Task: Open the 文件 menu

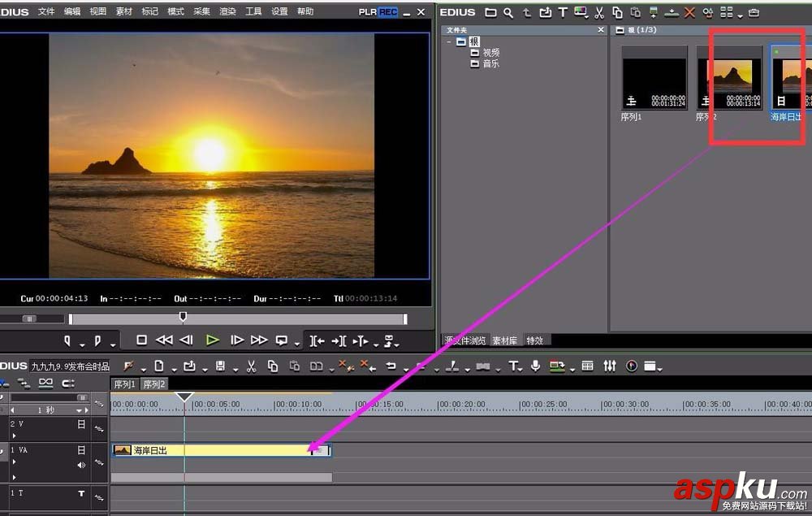Action: pyautogui.click(x=46, y=11)
